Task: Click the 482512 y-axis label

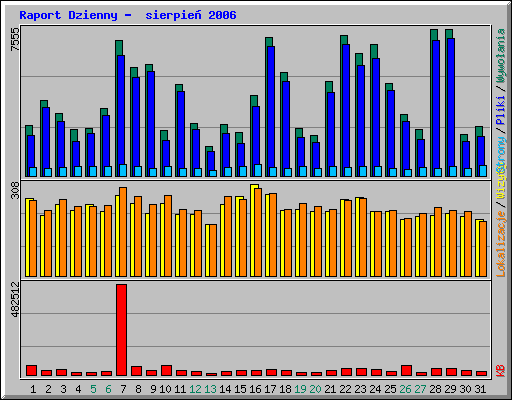Action: point(15,299)
